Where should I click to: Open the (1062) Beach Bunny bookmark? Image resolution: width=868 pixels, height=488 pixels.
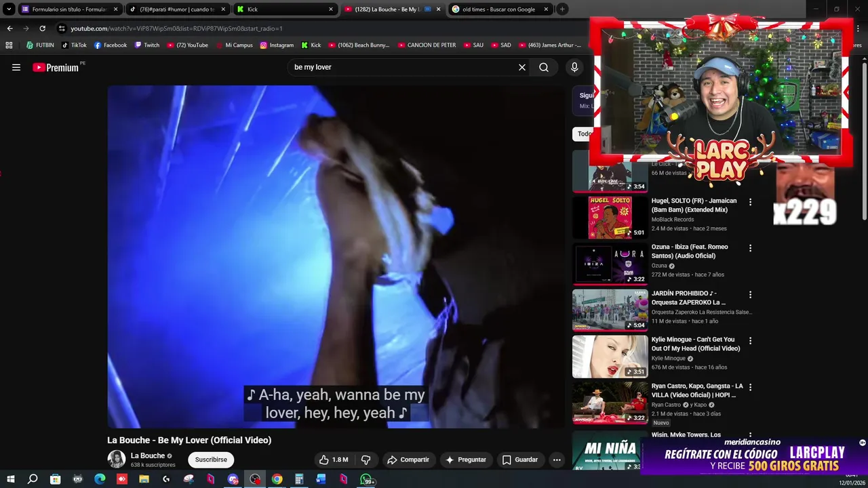(359, 45)
